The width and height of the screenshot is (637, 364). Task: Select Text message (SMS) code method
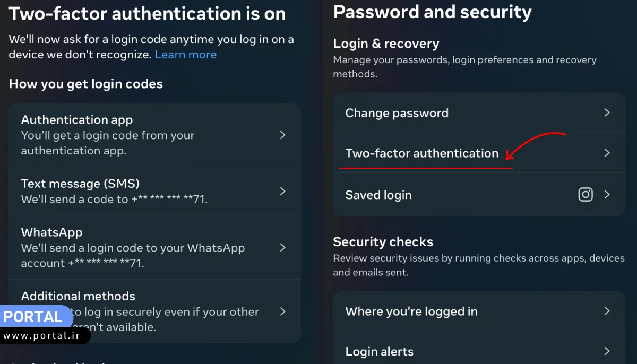pyautogui.click(x=80, y=184)
